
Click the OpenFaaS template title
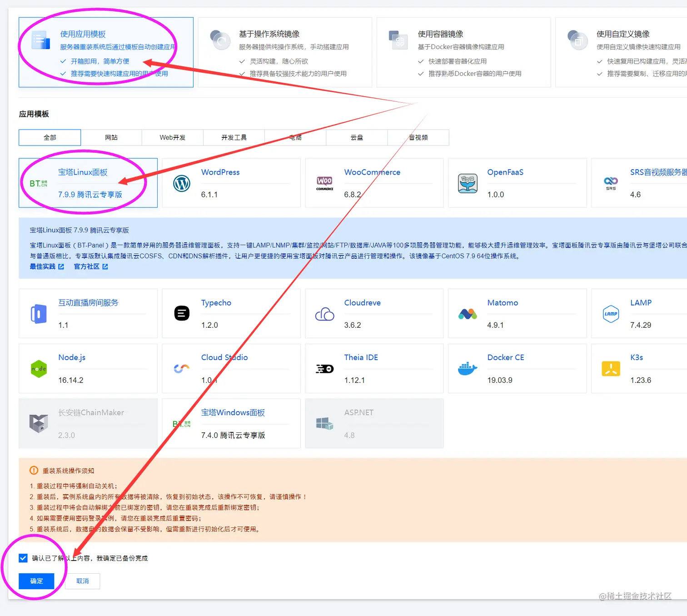coord(505,172)
